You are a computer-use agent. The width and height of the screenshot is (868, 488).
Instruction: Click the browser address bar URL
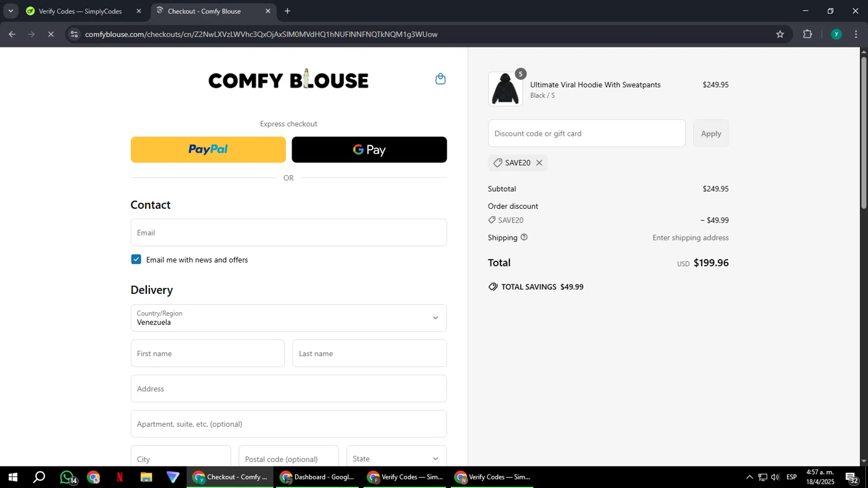pos(261,34)
